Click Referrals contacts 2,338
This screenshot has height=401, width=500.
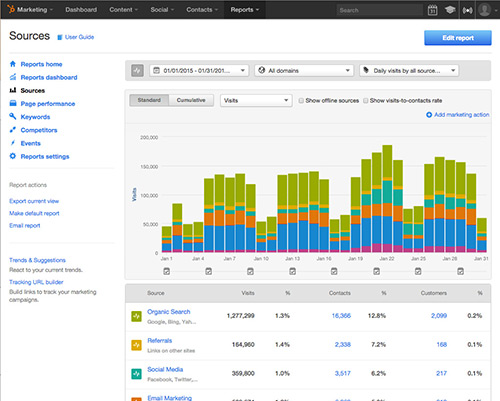click(343, 345)
